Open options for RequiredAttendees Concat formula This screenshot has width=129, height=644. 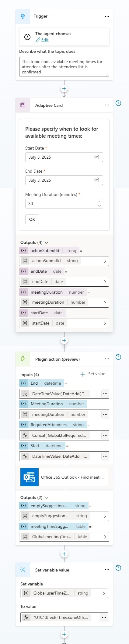tap(105, 435)
